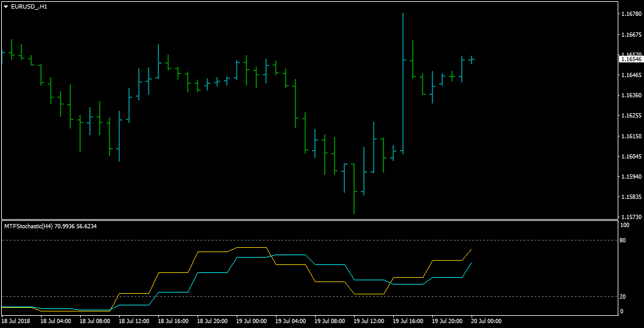Click time axis label 18 Jul 08:00

coord(95,321)
